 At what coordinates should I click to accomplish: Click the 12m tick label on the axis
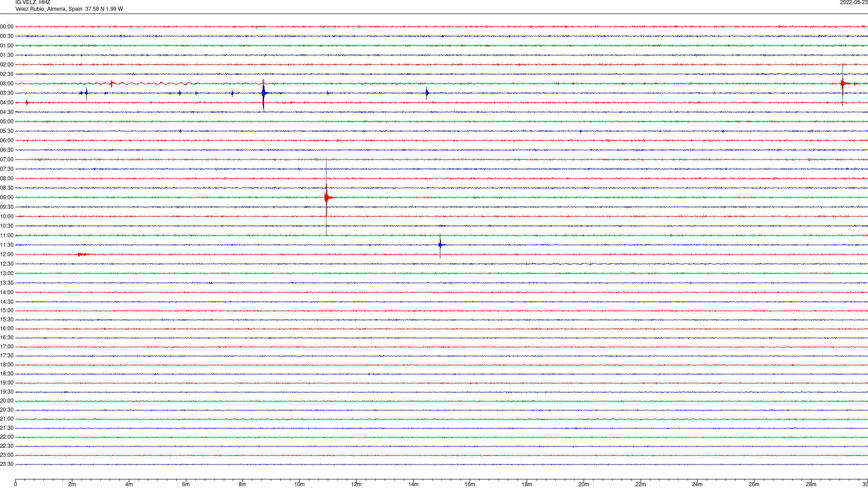pos(356,484)
